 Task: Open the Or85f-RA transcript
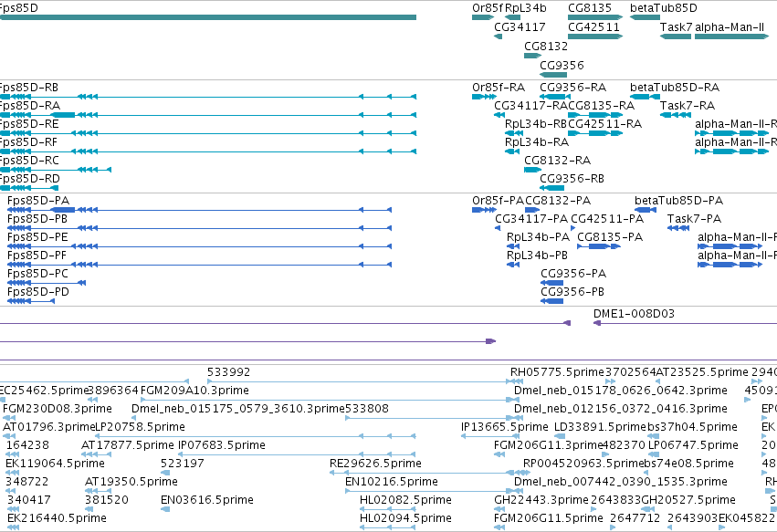485,97
